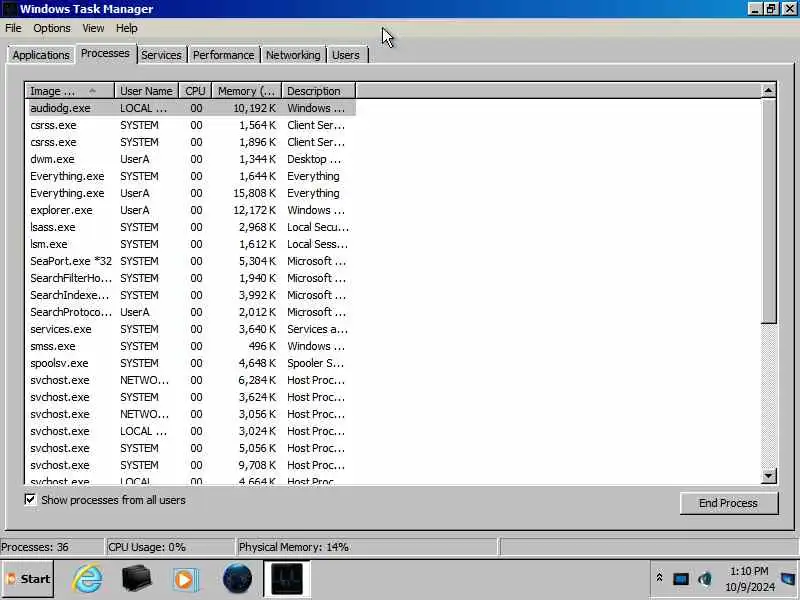The image size is (800, 600).
Task: Open the Options menu
Action: click(52, 28)
